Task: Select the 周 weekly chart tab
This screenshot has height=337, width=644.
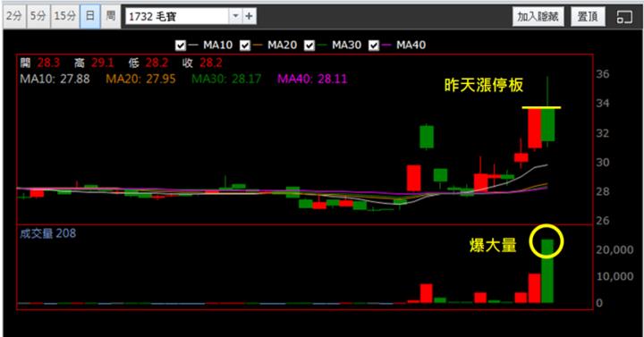Action: tap(111, 16)
